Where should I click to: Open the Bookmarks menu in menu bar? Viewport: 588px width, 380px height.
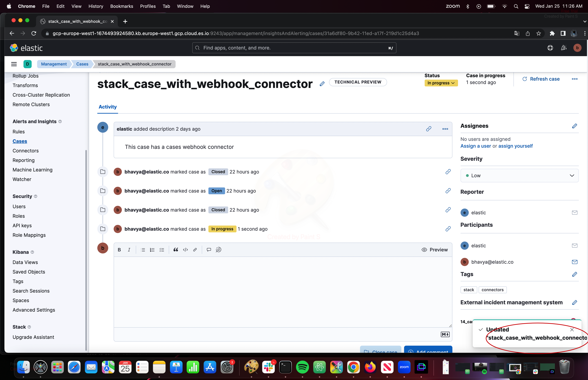(x=122, y=6)
